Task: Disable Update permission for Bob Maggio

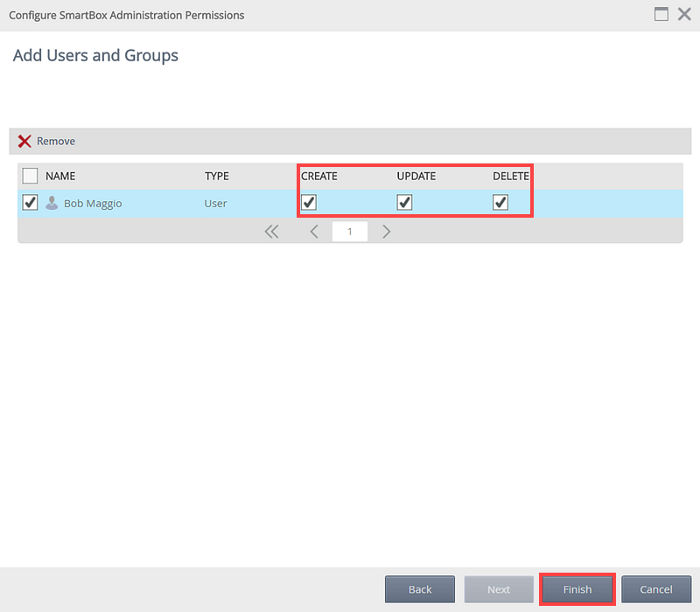Action: [404, 203]
